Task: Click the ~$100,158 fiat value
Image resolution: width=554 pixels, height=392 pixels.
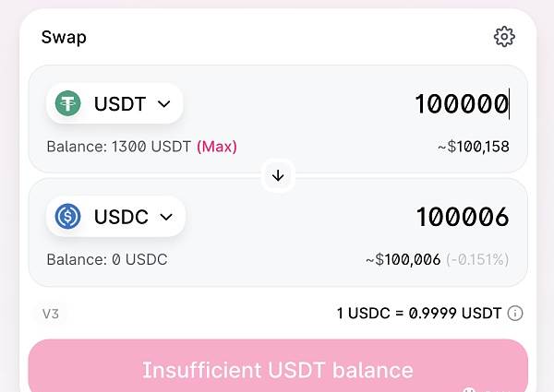Action: (474, 147)
